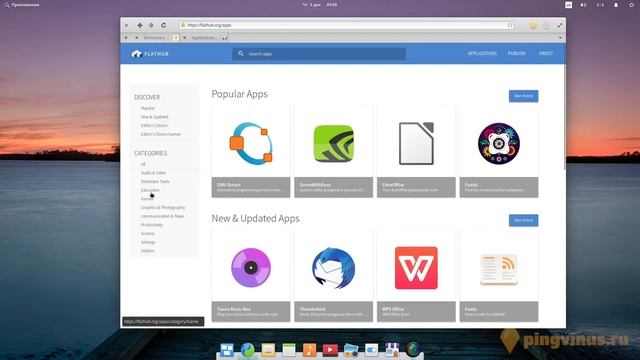Viewport: 640px width, 360px height.
Task: Open APPLICATIONS in Flathub navigation
Action: [482, 53]
